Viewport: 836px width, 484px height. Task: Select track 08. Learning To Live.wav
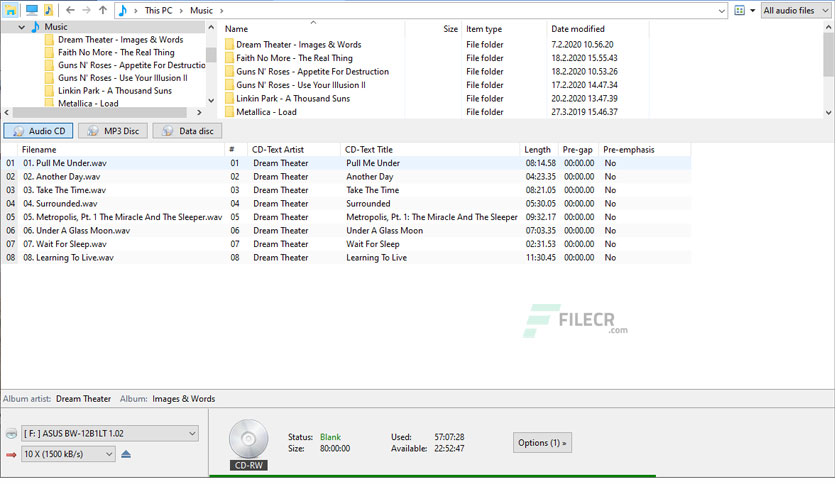coord(68,257)
